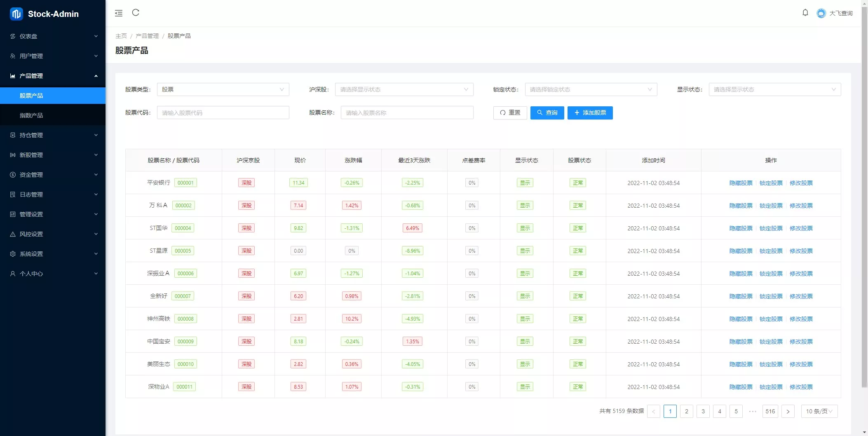868x436 pixels.
Task: Click the page refresh icon
Action: coord(136,13)
